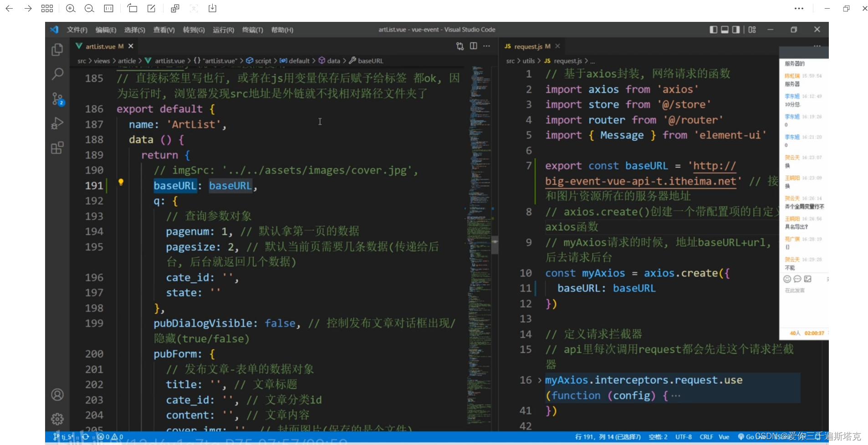Viewport: 868px width, 445px height.
Task: Click the line and column status indicator
Action: pos(608,437)
